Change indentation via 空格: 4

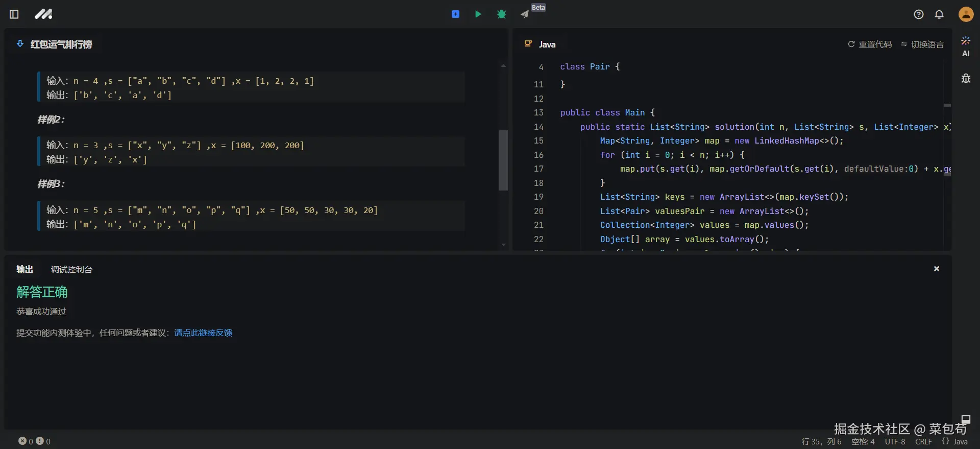tap(863, 441)
